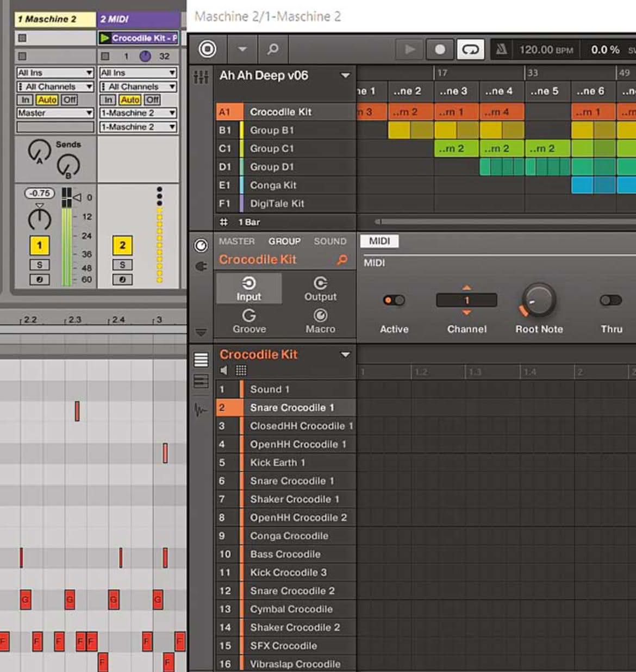Viewport: 636px width, 672px height.
Task: Click the Root Note knob
Action: pos(538,300)
